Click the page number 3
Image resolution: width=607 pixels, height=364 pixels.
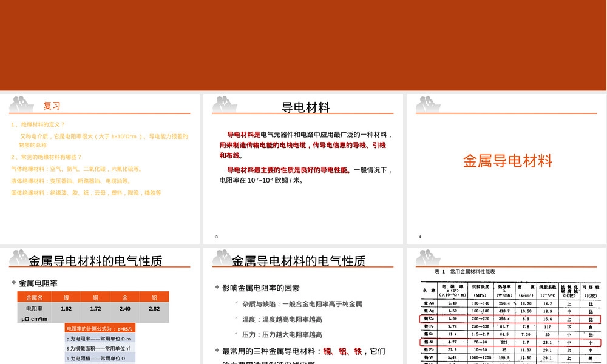[x=217, y=237]
